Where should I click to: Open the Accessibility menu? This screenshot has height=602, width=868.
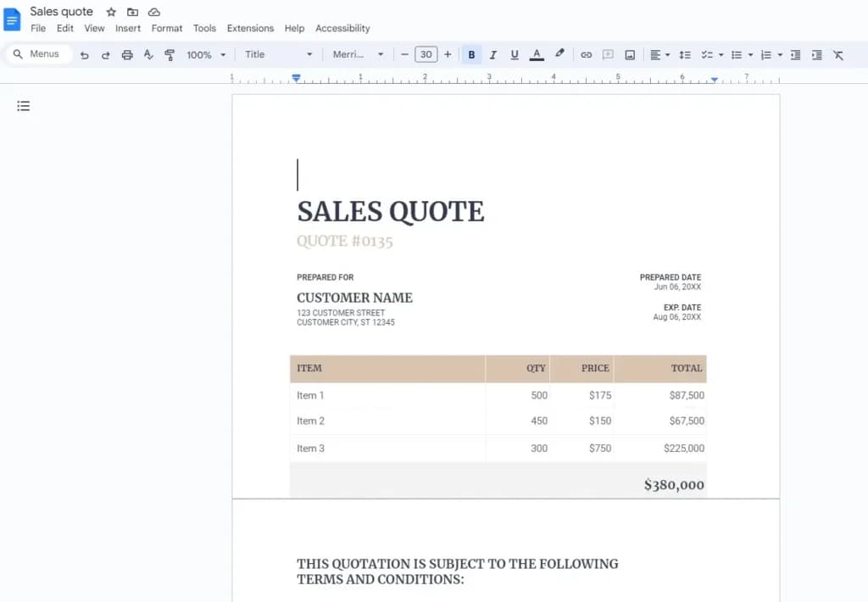coord(342,28)
